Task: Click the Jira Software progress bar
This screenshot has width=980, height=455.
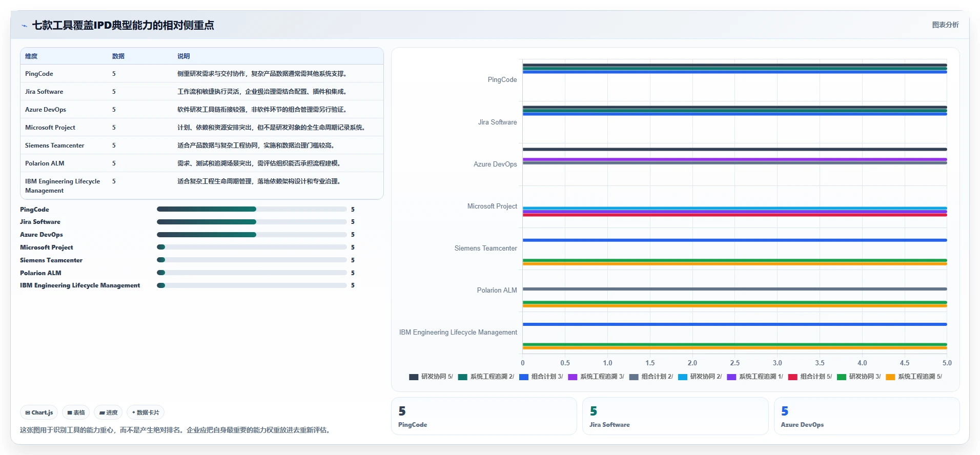Action: pyautogui.click(x=252, y=222)
